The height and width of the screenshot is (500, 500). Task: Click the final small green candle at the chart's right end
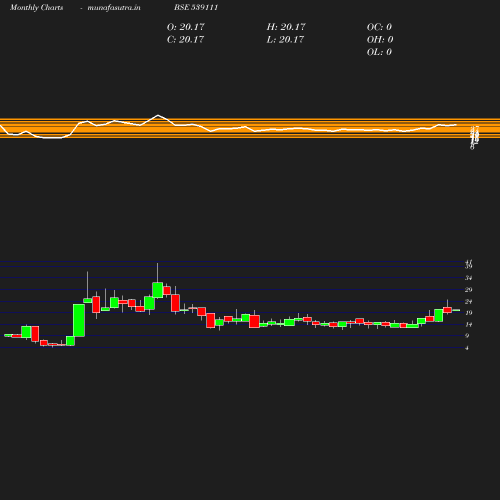456,310
